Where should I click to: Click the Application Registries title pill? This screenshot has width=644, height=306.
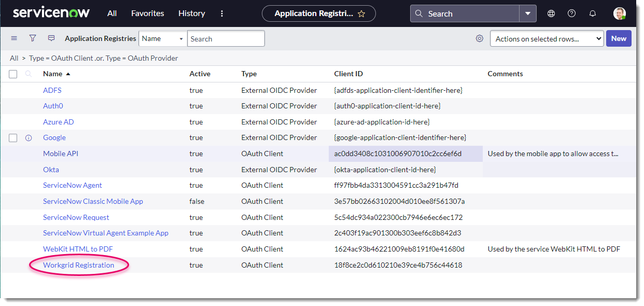point(319,14)
